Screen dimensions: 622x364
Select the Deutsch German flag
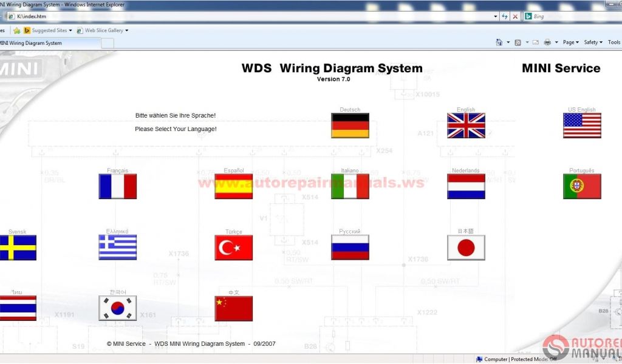(x=350, y=126)
